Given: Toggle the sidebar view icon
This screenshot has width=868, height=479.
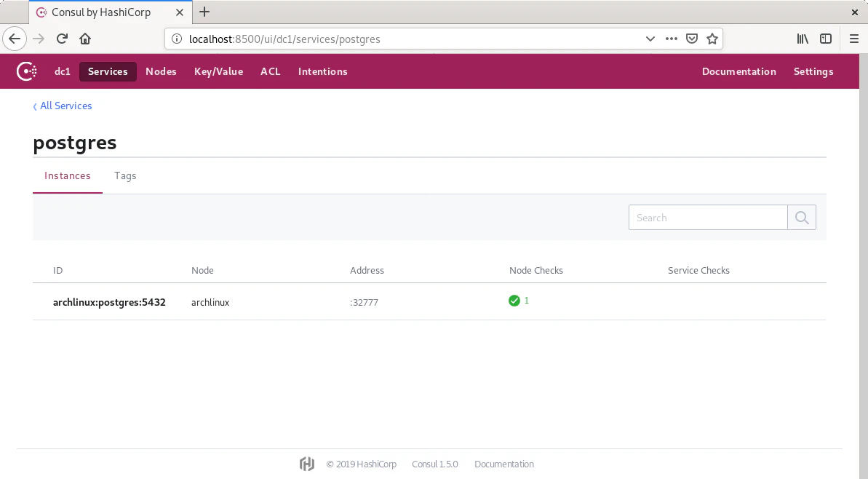Looking at the screenshot, I should [x=826, y=39].
